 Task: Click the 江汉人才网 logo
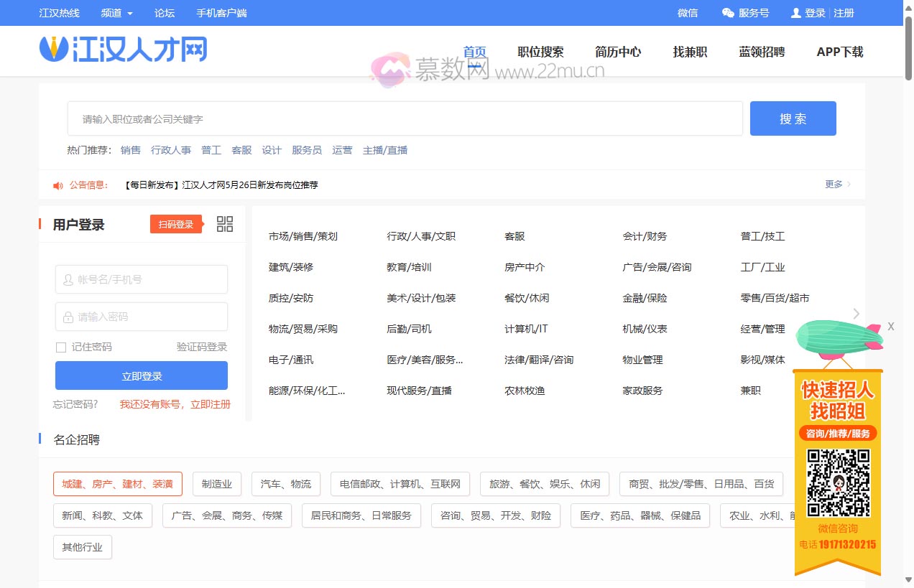click(122, 50)
